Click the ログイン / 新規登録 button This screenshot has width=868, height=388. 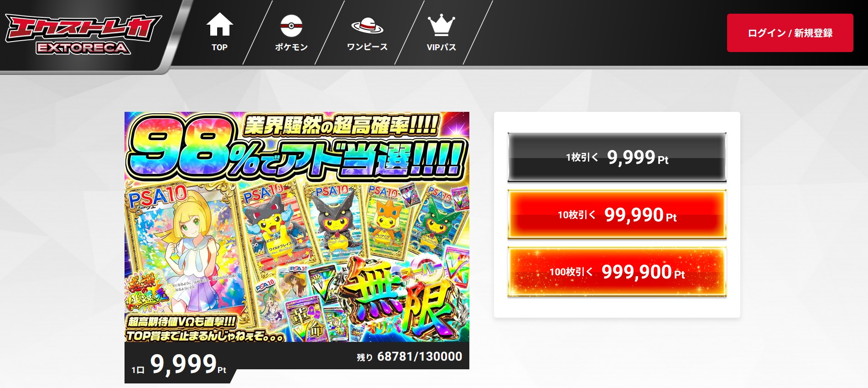click(x=790, y=33)
